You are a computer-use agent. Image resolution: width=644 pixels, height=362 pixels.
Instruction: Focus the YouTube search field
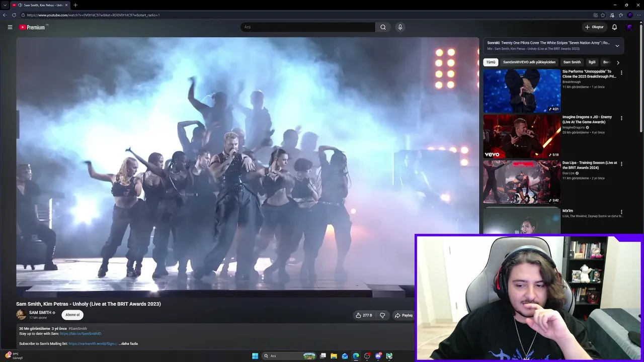tap(308, 27)
